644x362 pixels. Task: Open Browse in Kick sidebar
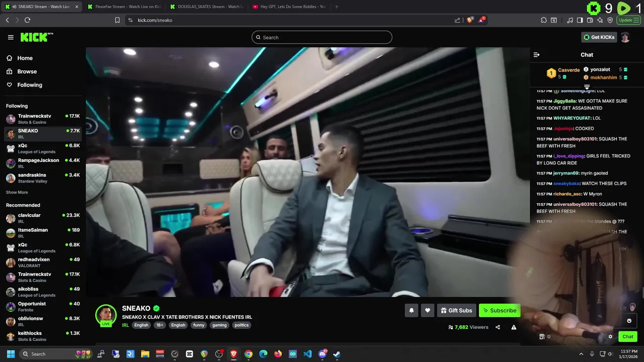click(22, 71)
